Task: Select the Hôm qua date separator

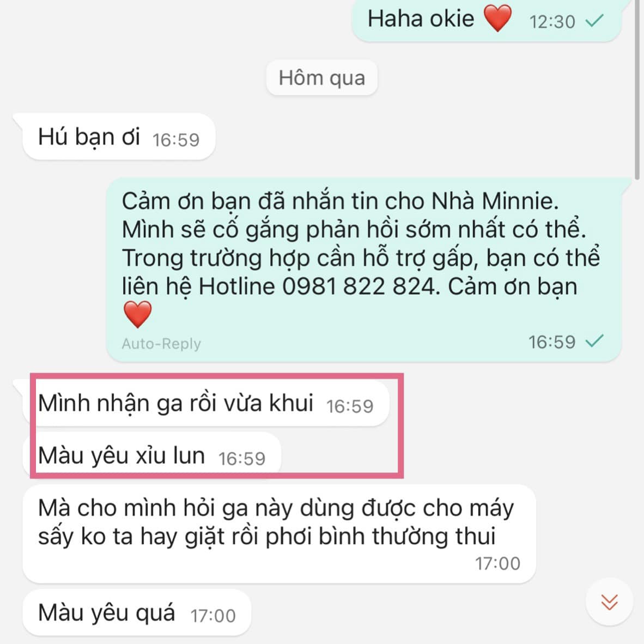Action: (321, 77)
